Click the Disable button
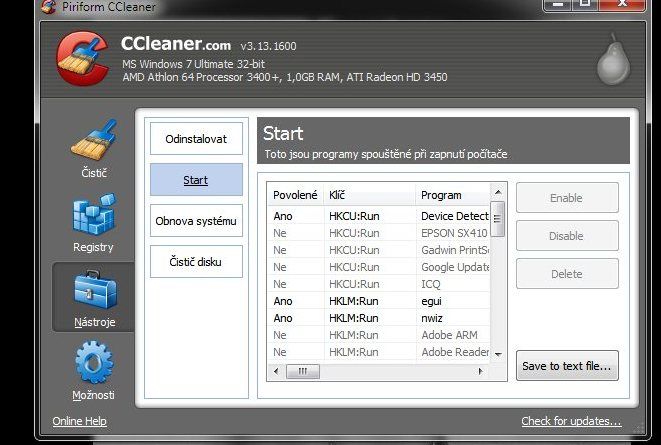Image resolution: width=661 pixels, height=445 pixels. click(567, 236)
